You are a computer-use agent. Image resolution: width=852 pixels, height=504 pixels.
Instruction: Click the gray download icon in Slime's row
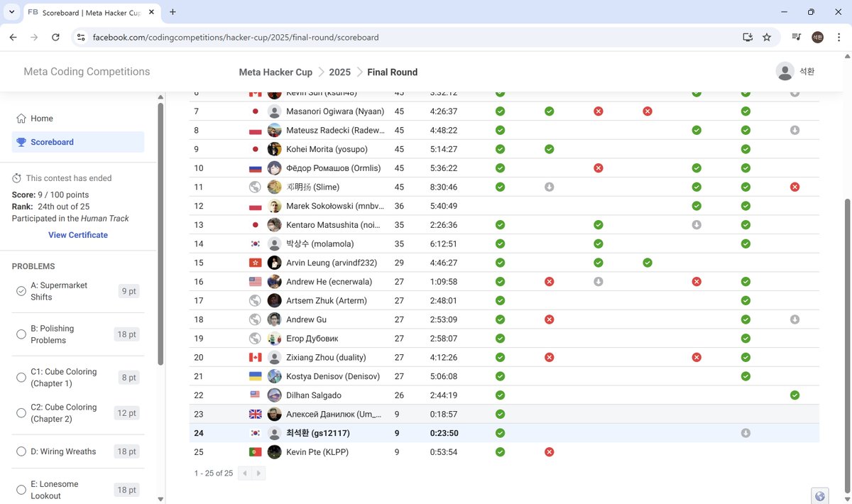(549, 187)
